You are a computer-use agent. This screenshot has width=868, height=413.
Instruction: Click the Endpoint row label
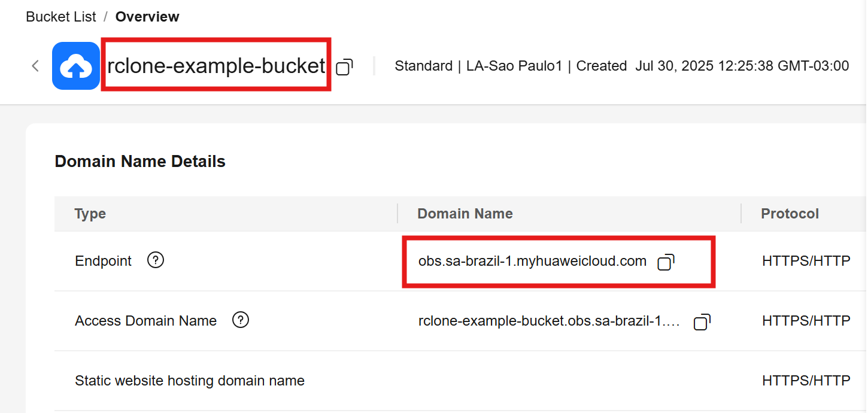tap(103, 260)
